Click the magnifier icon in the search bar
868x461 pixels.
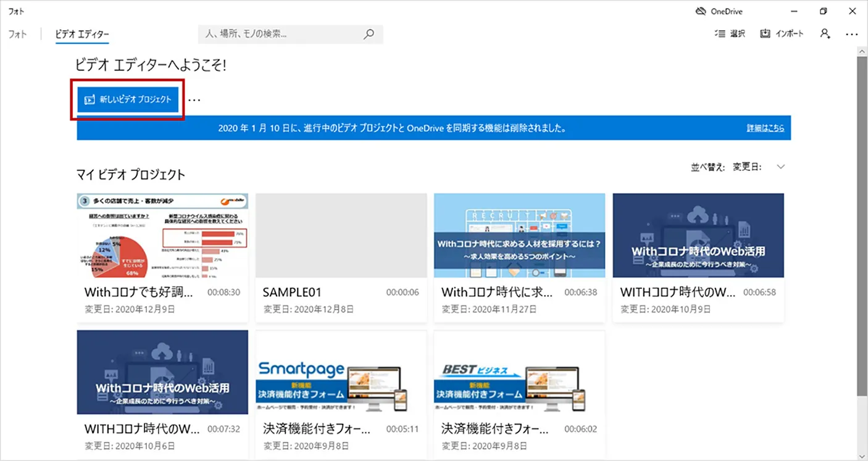point(369,34)
